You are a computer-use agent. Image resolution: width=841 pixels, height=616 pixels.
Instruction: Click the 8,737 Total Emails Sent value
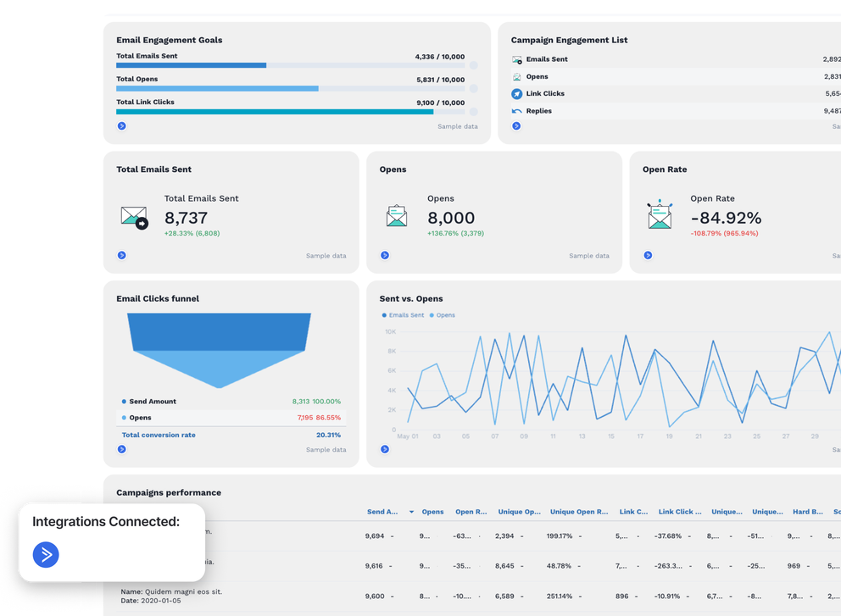click(x=186, y=218)
